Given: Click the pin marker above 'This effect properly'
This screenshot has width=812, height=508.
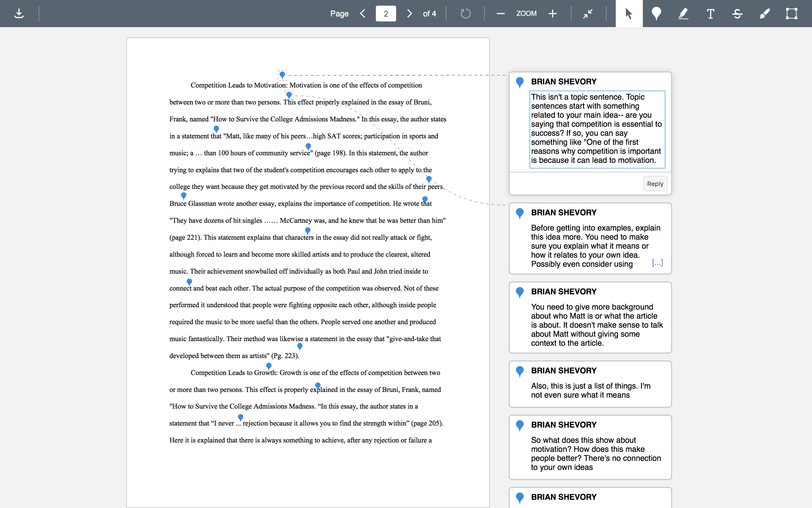Looking at the screenshot, I should (289, 95).
